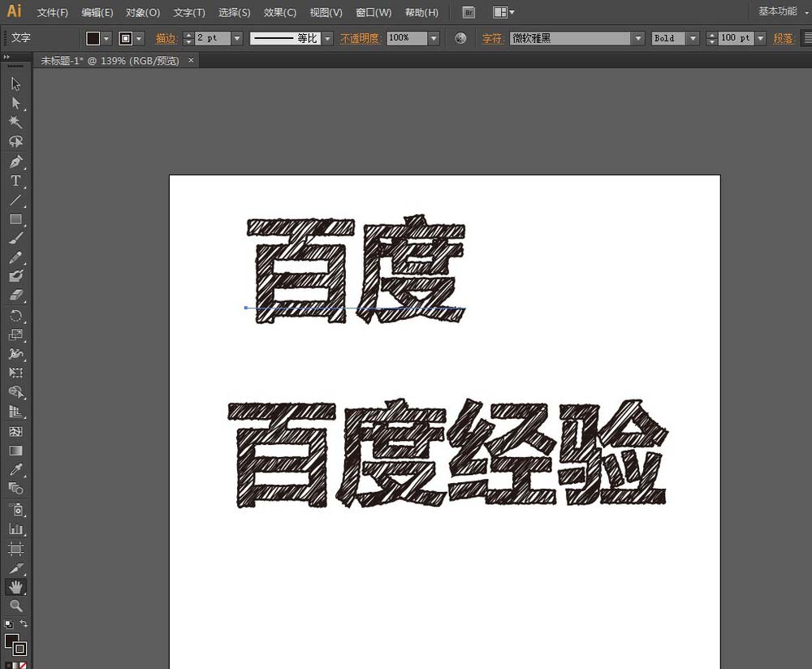Open the 文件(F) menu
This screenshot has width=812, height=669.
(52, 12)
